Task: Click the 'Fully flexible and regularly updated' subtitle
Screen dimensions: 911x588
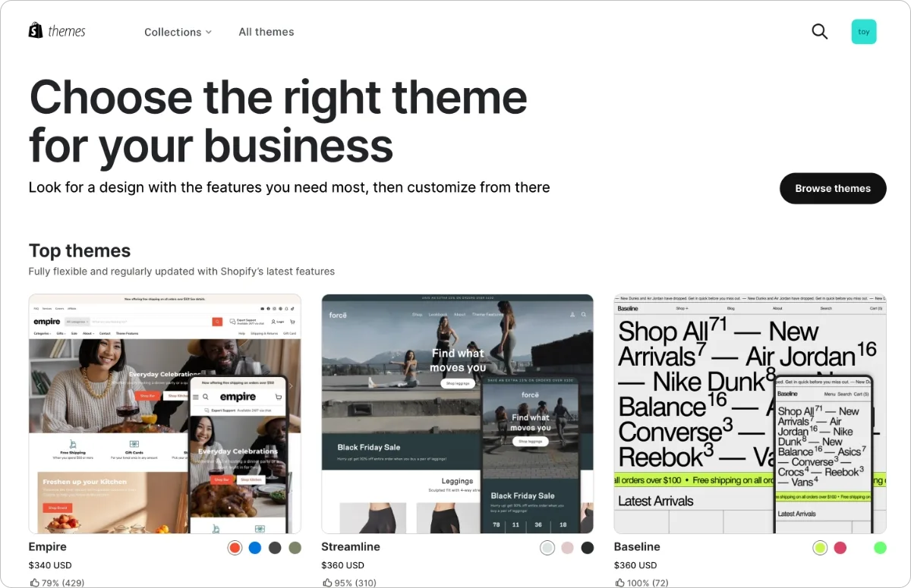Action: [181, 271]
